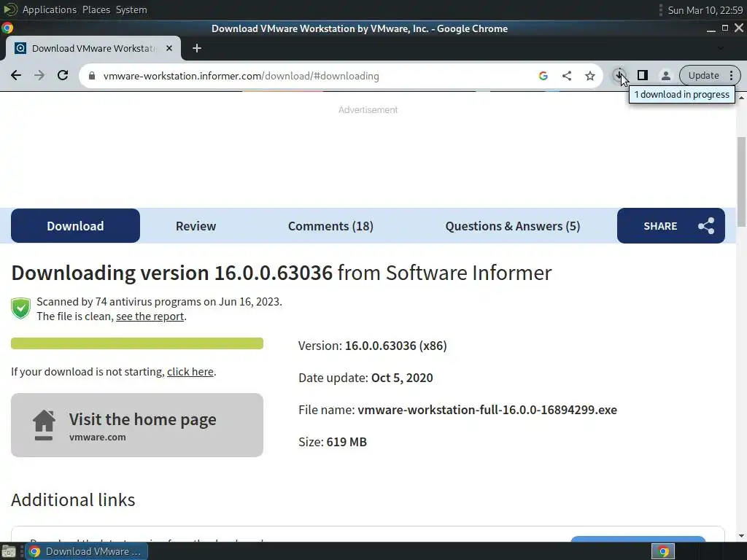Reload the page with the refresh icon
Image resolution: width=747 pixels, height=560 pixels.
63,75
